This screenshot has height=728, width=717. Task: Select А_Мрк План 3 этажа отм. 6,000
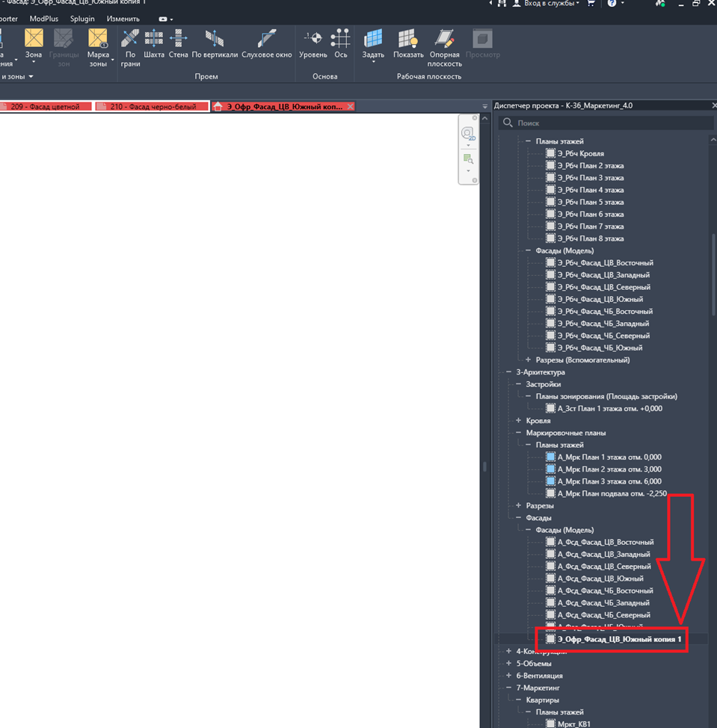click(x=609, y=481)
